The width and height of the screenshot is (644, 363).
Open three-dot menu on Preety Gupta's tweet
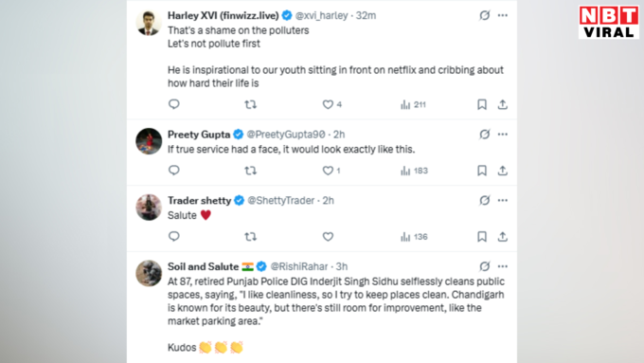[x=503, y=135]
